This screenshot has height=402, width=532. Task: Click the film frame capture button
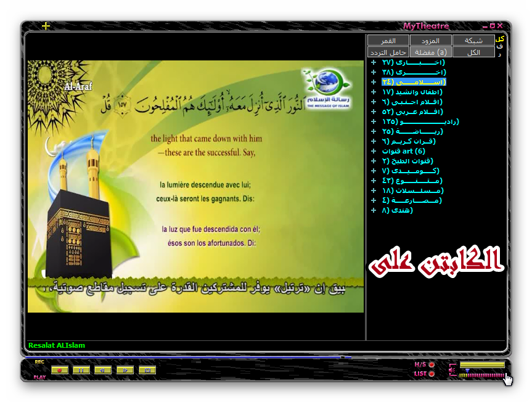pos(147,370)
